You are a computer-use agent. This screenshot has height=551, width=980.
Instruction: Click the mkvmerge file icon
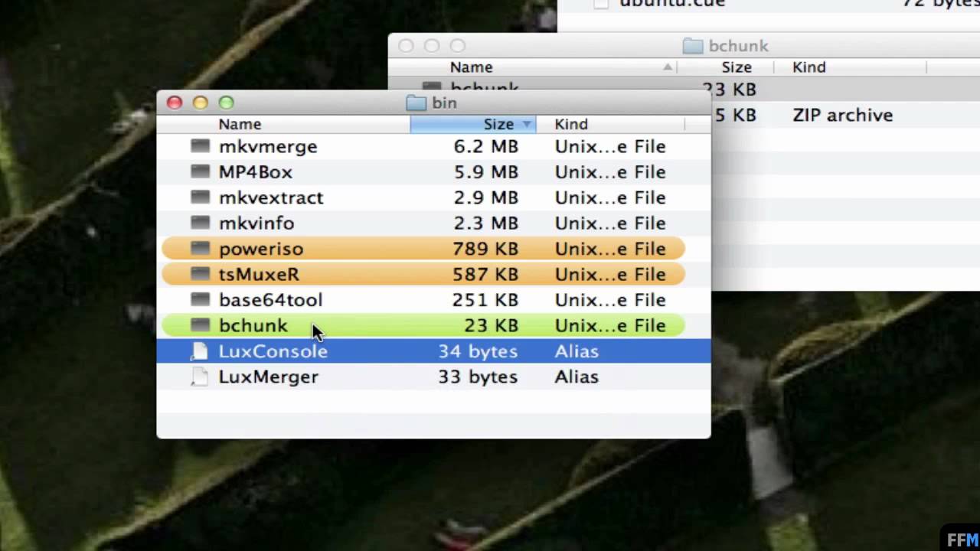pyautogui.click(x=201, y=146)
